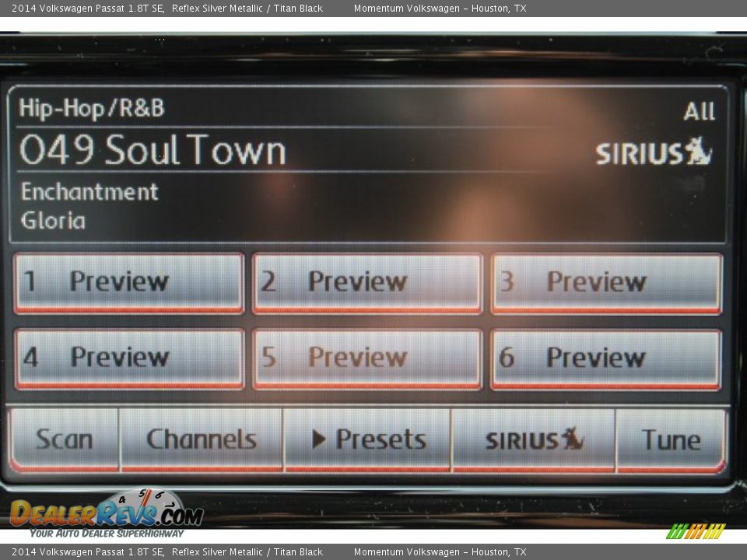This screenshot has width=747, height=560.
Task: Click the DealerRevs.com logo
Action: pyautogui.click(x=106, y=513)
